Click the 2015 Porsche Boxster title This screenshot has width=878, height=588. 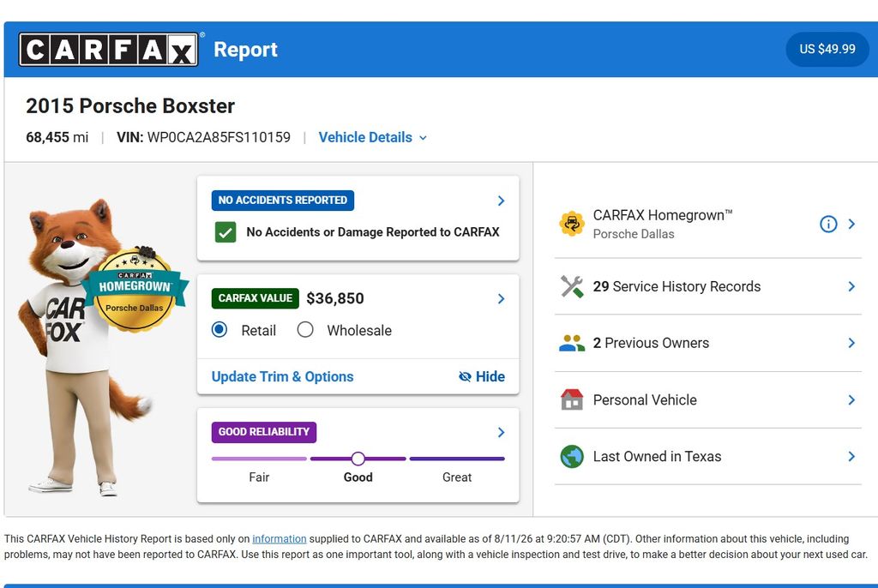coord(130,105)
